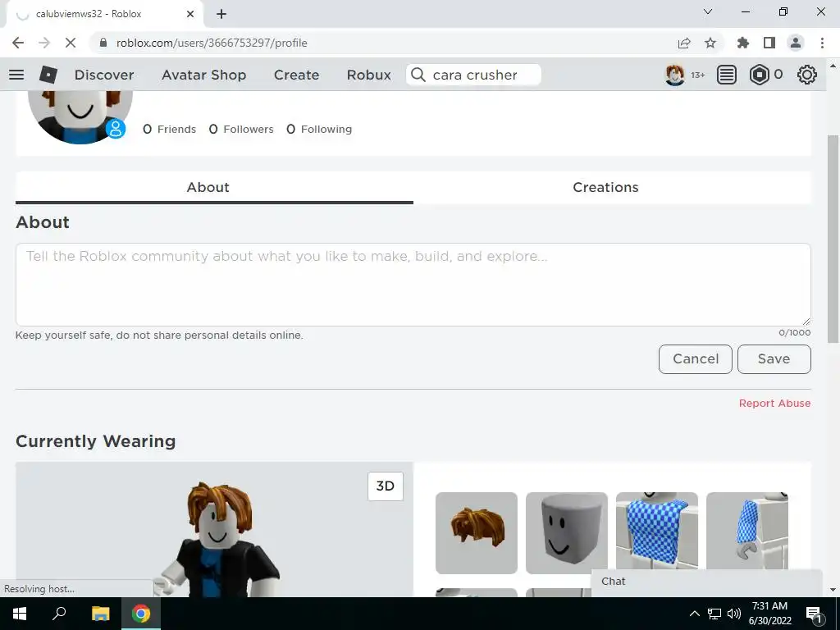The width and height of the screenshot is (840, 630).
Task: Open the blue checkered arm thumbnail
Action: tap(747, 531)
